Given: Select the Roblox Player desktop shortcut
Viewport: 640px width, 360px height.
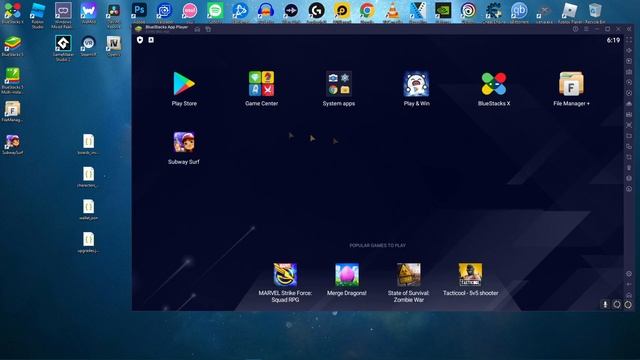Looking at the screenshot, I should point(570,12).
